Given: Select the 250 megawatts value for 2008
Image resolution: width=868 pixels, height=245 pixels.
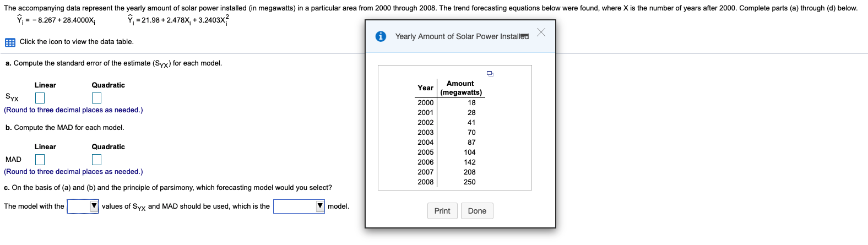Looking at the screenshot, I should (470, 182).
